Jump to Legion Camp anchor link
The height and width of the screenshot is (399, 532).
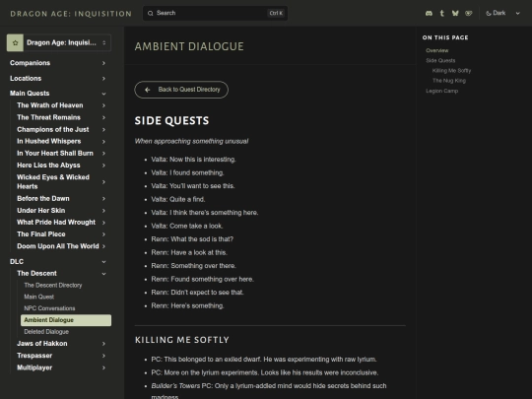coord(441,91)
